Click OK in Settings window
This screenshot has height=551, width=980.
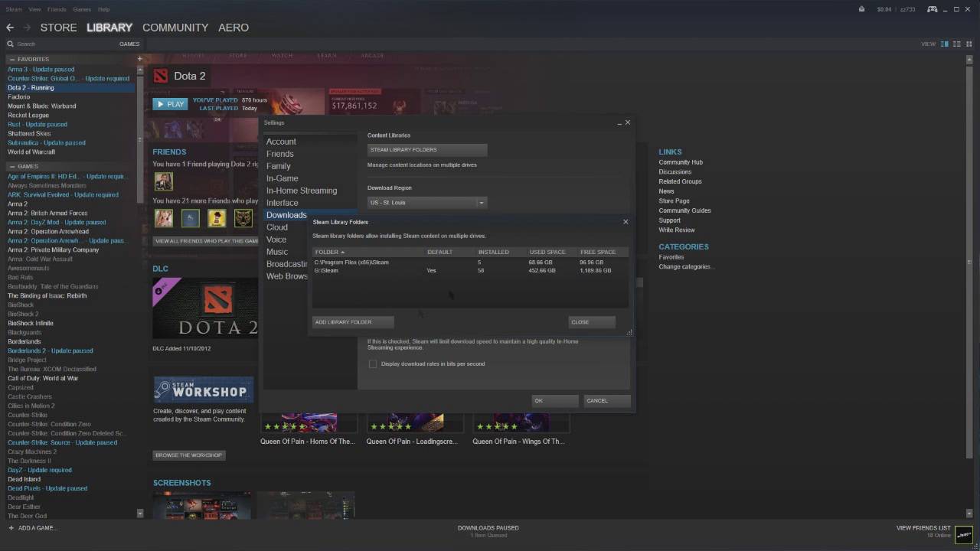pos(555,401)
